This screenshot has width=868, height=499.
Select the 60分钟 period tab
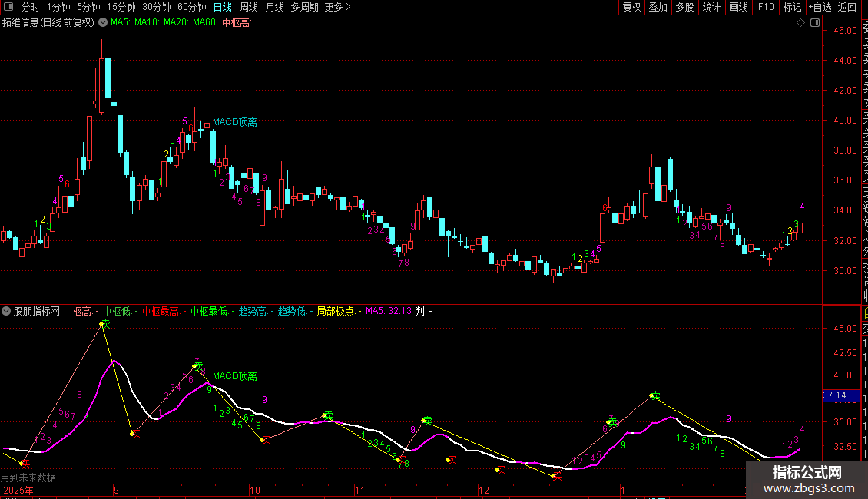(x=191, y=7)
